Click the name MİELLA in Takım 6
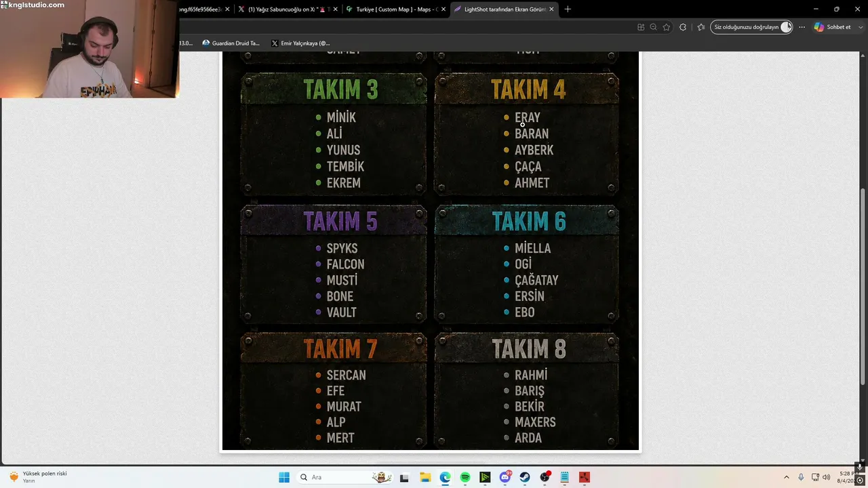Screen dimensions: 868x488 coord(532,248)
